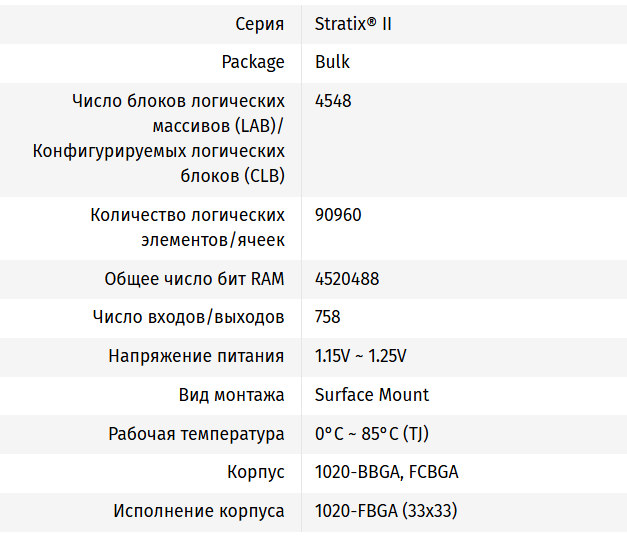Click the "Общее число бит RAM" label
627x539 pixels.
coord(194,279)
